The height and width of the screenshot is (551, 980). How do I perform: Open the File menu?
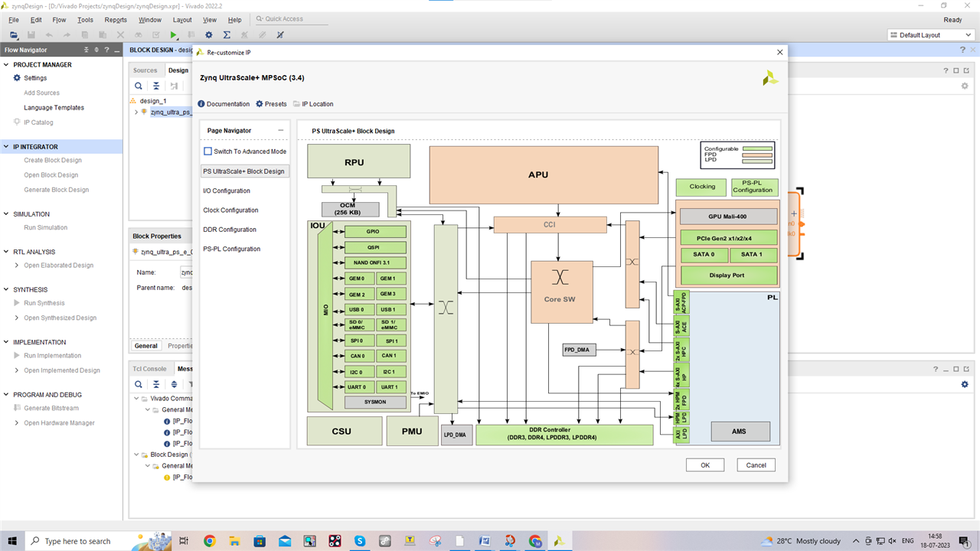[x=14, y=20]
